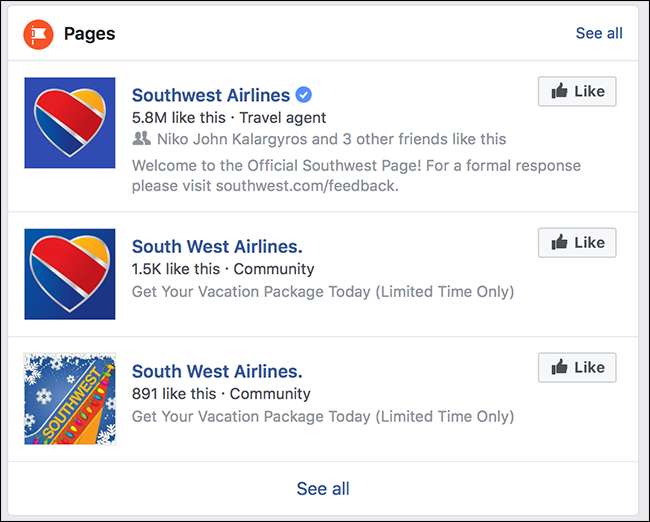Click the friends icon next to Niko John Kalargyros

click(142, 139)
